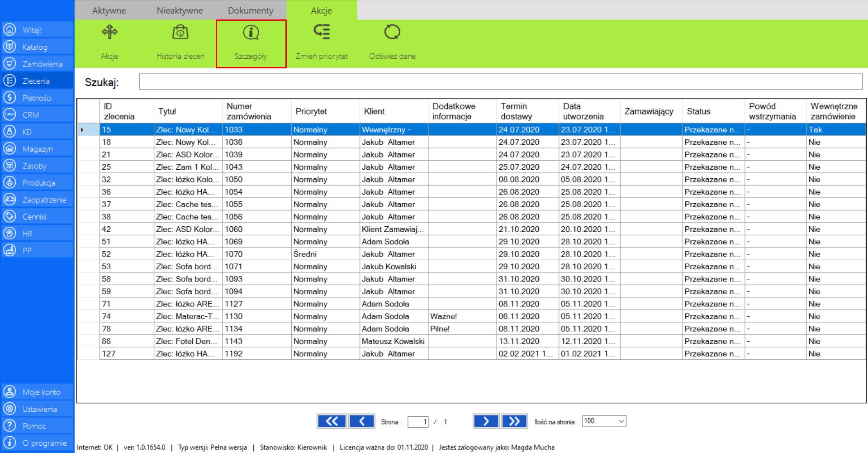Go to the next page arrow button
Screen dimensions: 868x453
(x=485, y=421)
